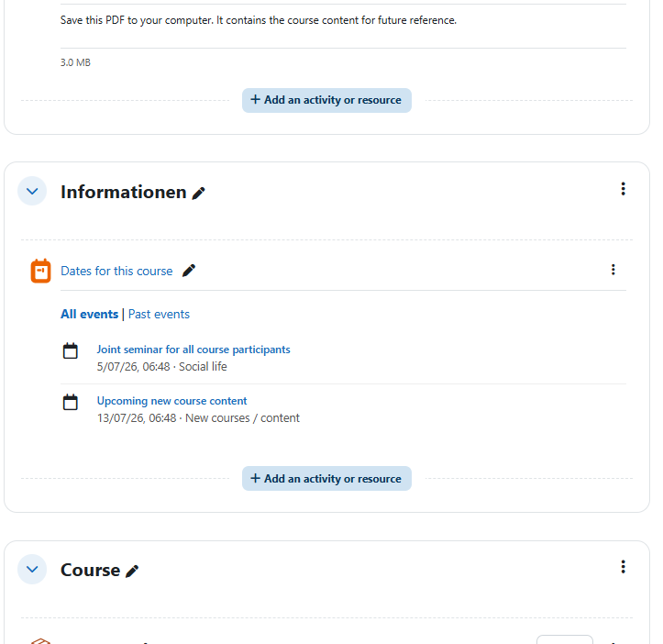
Task: Open Joint seminar for all course participants
Action: [193, 350]
